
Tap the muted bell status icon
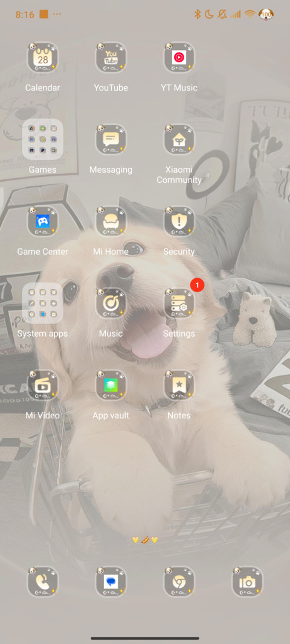point(222,14)
